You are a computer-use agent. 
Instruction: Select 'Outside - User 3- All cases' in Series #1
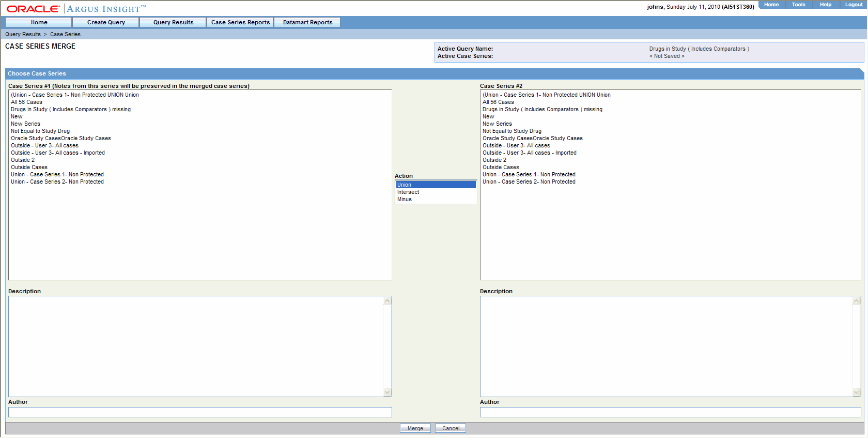tap(199, 145)
